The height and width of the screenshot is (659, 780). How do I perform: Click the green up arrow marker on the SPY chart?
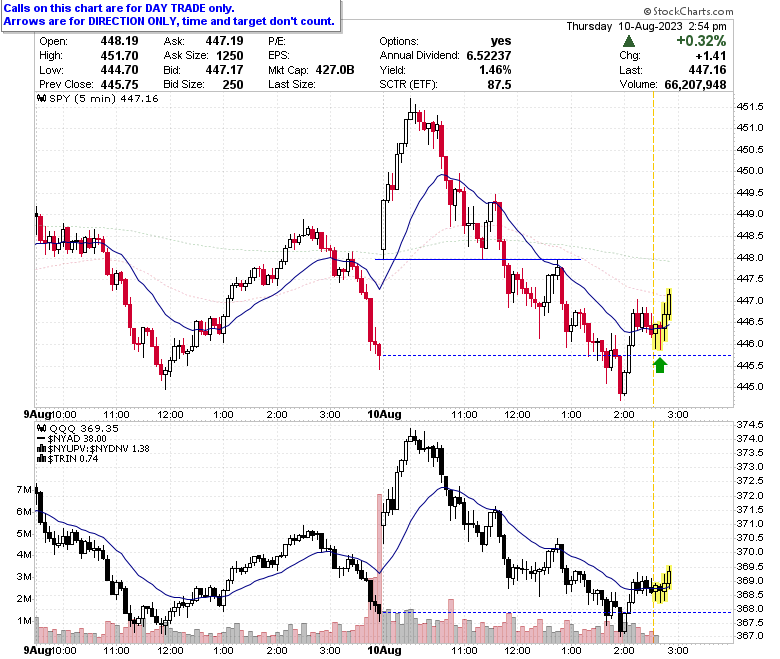coord(660,366)
